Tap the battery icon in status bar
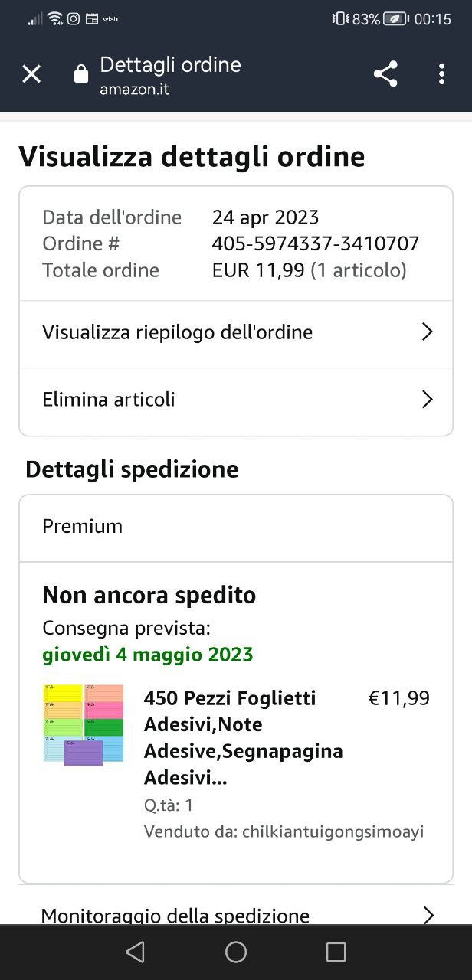Image resolution: width=472 pixels, height=980 pixels. coord(395,19)
